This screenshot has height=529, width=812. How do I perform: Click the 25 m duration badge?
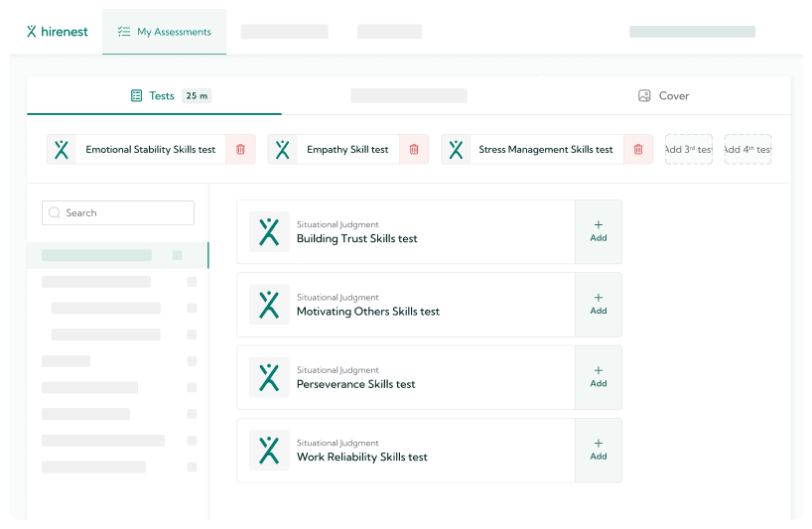tap(197, 95)
